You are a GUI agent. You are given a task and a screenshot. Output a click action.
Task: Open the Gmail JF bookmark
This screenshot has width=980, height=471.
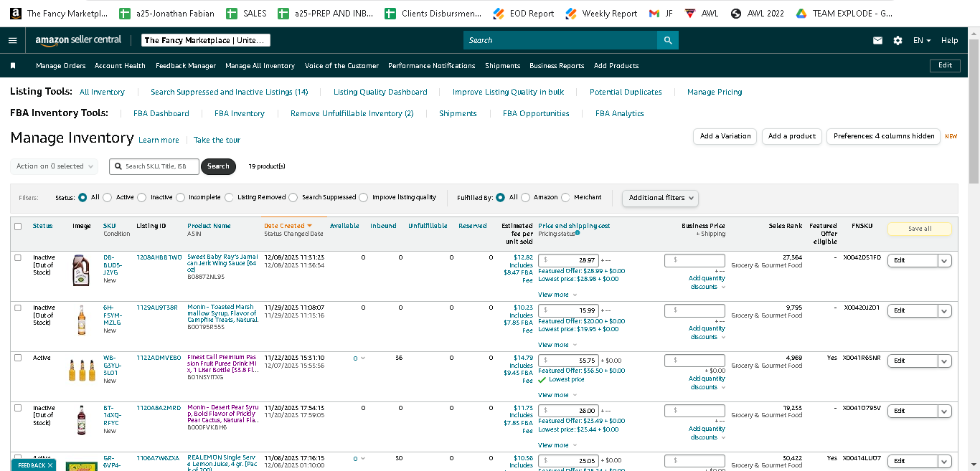[x=661, y=13]
